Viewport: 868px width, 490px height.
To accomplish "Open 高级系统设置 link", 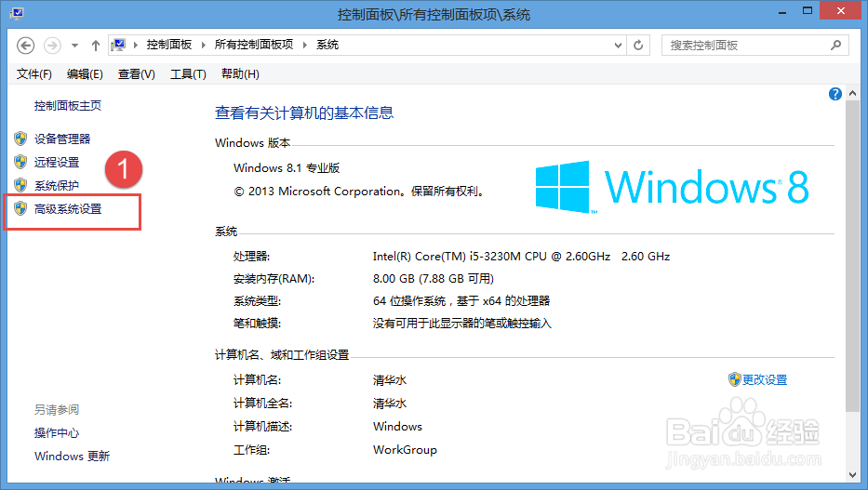I will click(68, 209).
